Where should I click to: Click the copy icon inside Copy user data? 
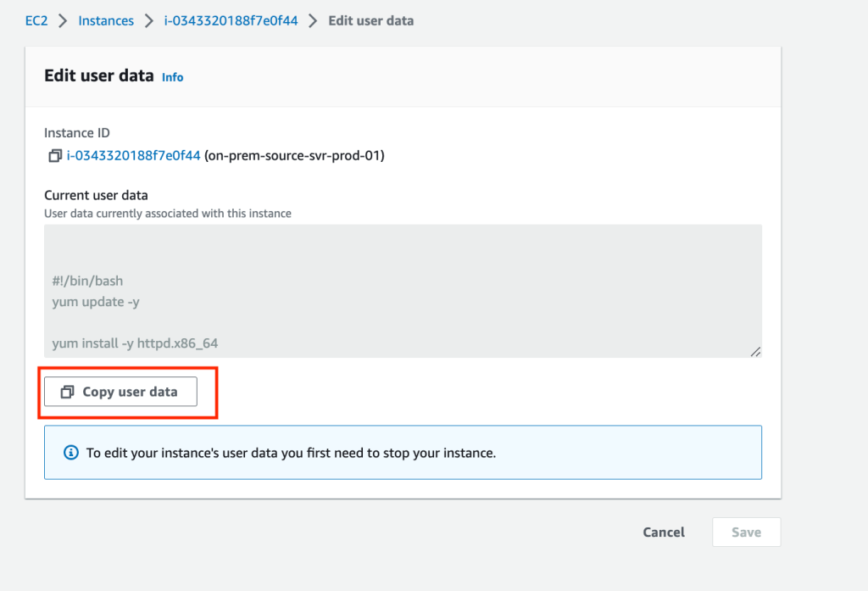pos(68,393)
